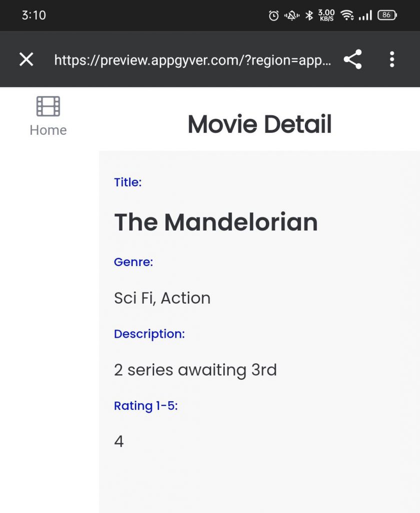The width and height of the screenshot is (420, 513).
Task: Open the three-dot overflow menu
Action: click(392, 60)
